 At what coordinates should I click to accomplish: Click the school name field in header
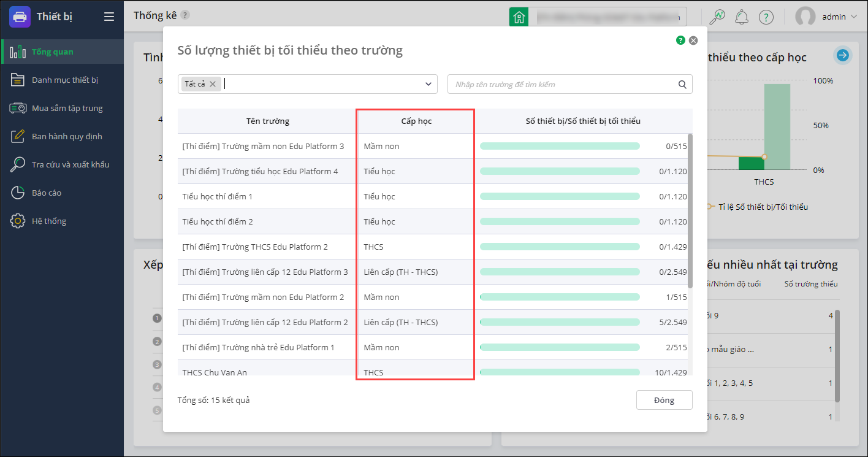[x=607, y=17]
